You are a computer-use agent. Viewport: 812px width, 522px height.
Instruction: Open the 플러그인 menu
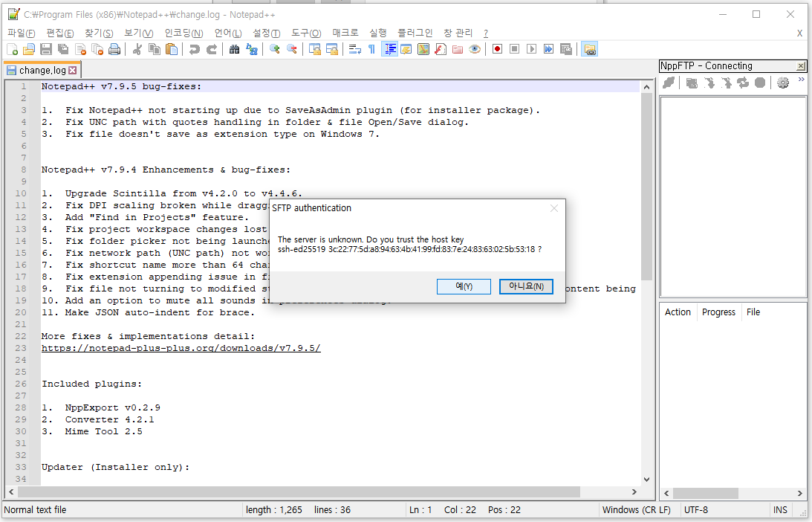click(415, 33)
